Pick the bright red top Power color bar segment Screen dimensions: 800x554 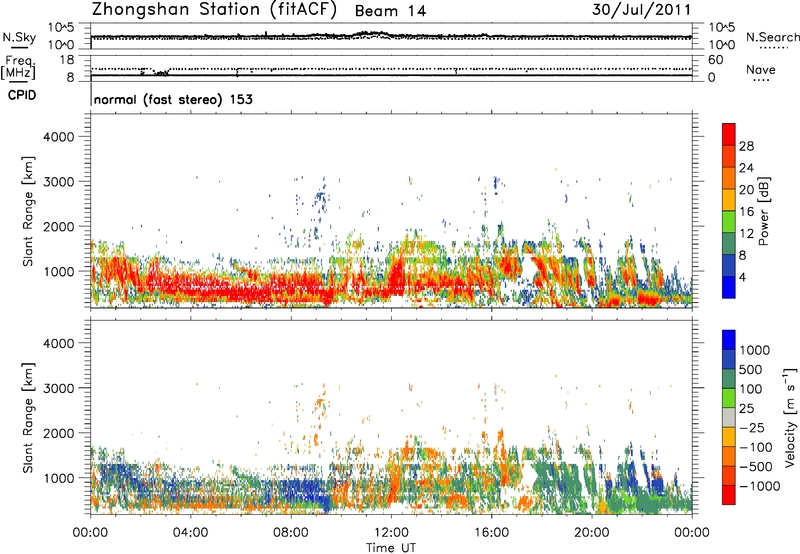(x=729, y=134)
